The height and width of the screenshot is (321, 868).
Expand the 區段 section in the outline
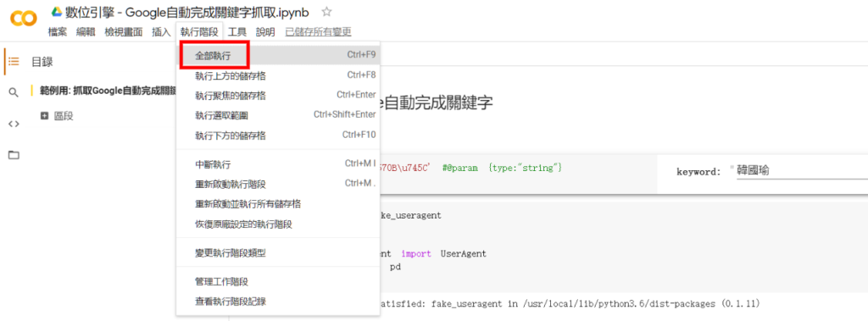[x=45, y=116]
